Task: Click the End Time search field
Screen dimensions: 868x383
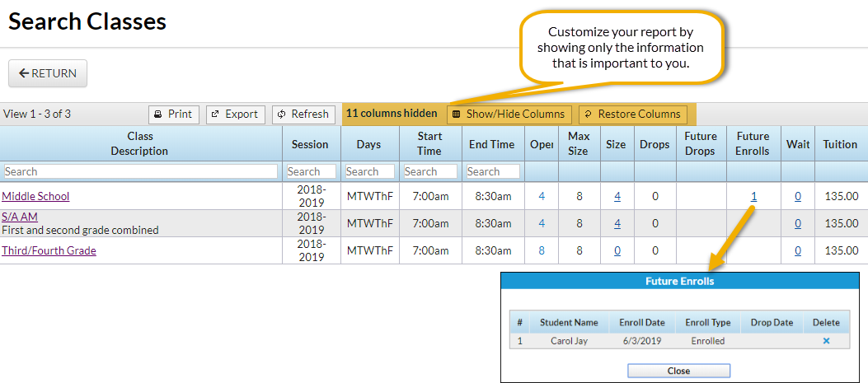Action: pos(492,171)
